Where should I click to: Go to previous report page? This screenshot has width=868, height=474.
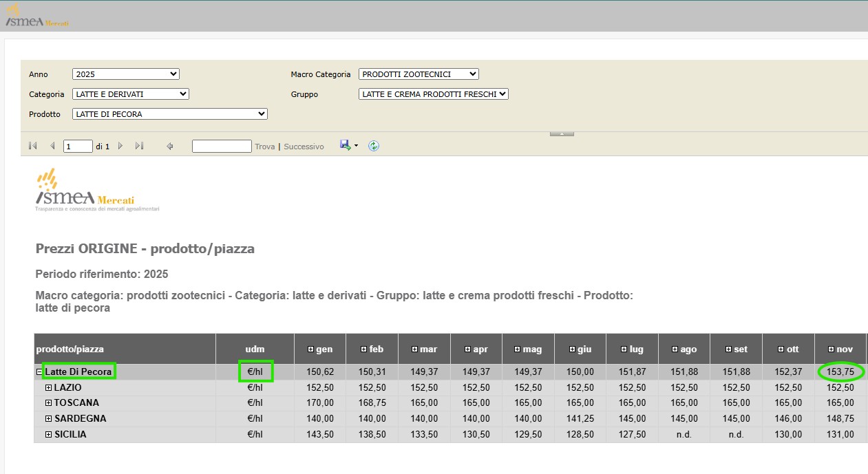coord(52,146)
